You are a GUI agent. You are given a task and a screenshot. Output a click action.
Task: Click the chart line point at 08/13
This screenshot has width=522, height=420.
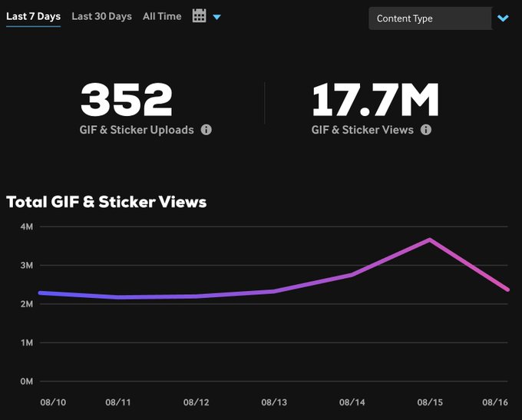click(273, 292)
